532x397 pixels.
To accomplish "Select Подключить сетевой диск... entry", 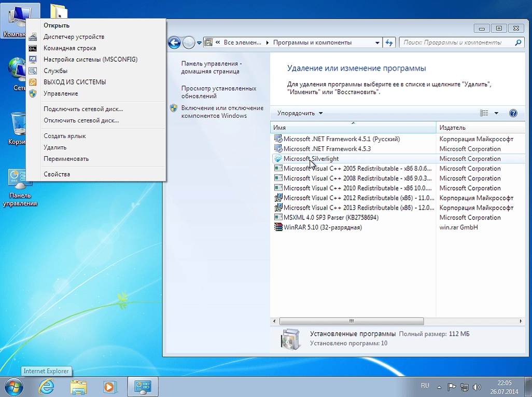I will pos(96,109).
